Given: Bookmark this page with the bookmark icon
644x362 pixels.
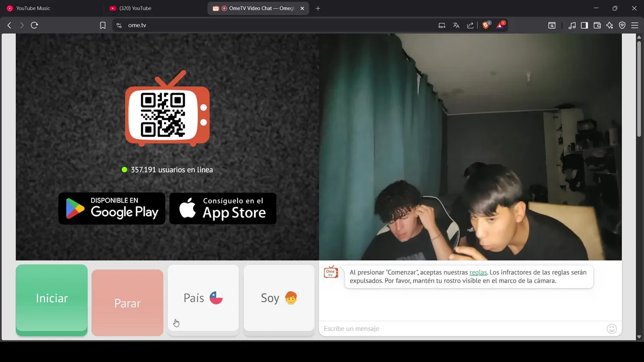Looking at the screenshot, I should pos(103,25).
